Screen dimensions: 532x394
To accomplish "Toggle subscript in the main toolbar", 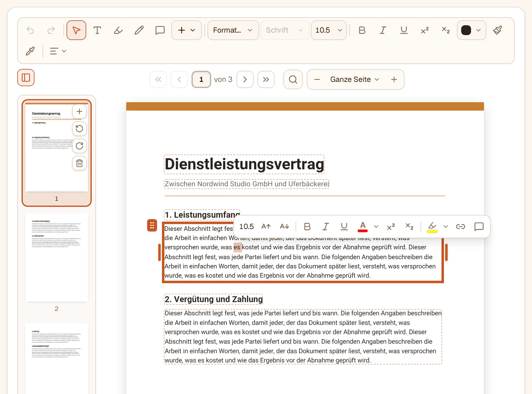I will [446, 30].
